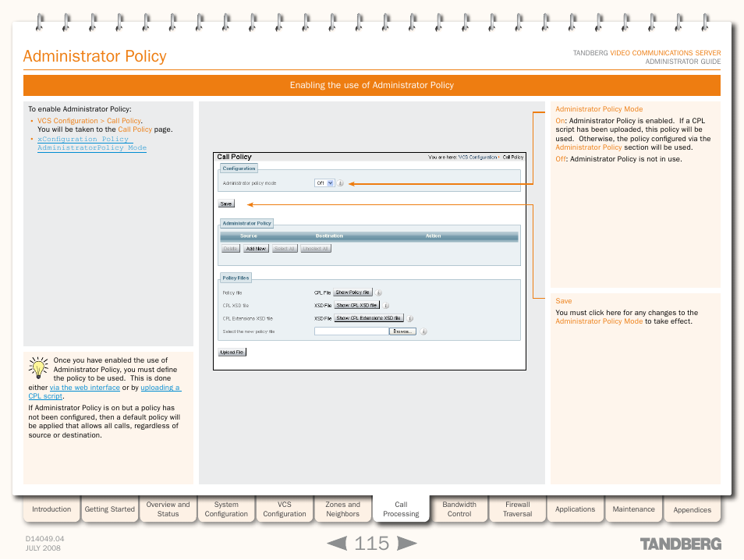Screen dimensions: 744x560
Task: Click VCS Configuration in breadcrumb
Action: coord(477,157)
